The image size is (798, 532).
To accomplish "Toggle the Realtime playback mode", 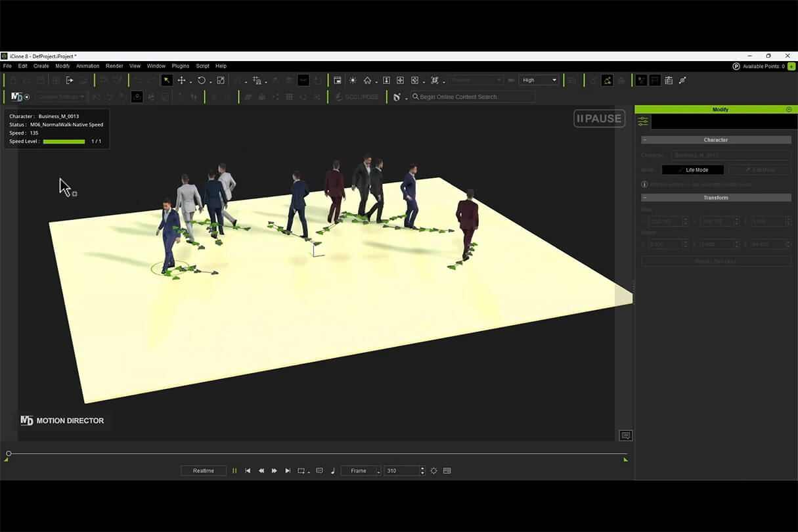I will pos(204,471).
